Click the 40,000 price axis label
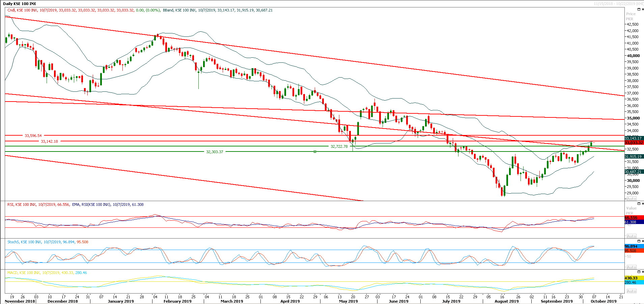644x304 pixels. click(x=633, y=56)
